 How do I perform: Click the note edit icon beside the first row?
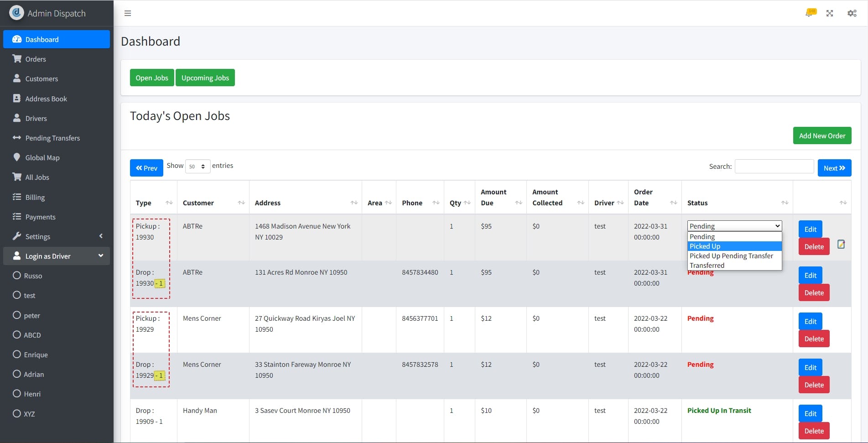pyautogui.click(x=842, y=245)
